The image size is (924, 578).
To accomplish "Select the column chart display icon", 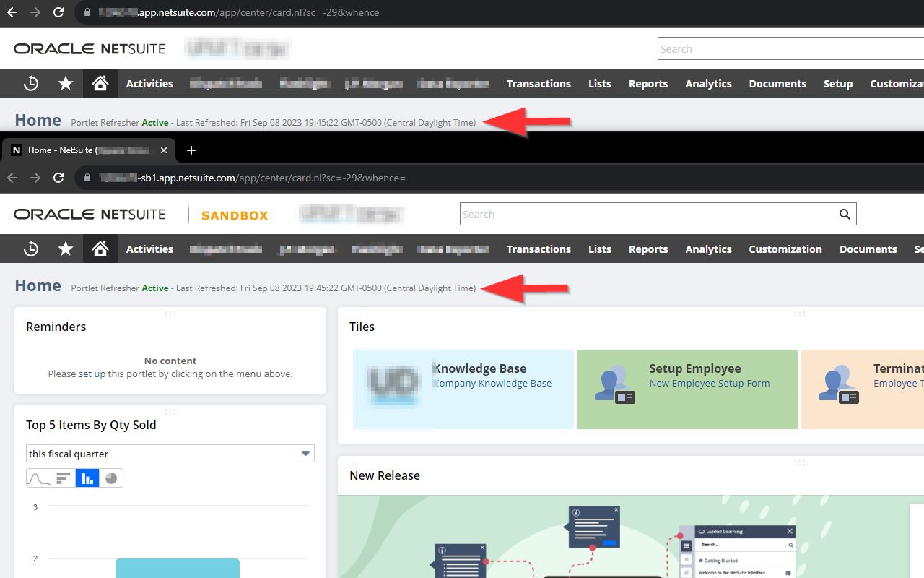I will (x=87, y=477).
